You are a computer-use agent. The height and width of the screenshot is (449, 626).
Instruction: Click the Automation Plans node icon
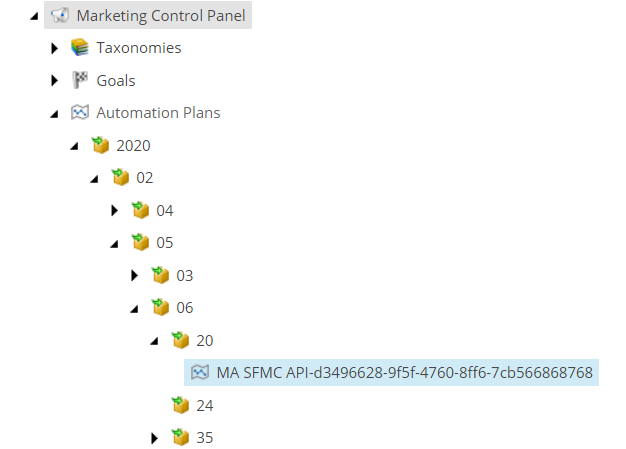[79, 113]
